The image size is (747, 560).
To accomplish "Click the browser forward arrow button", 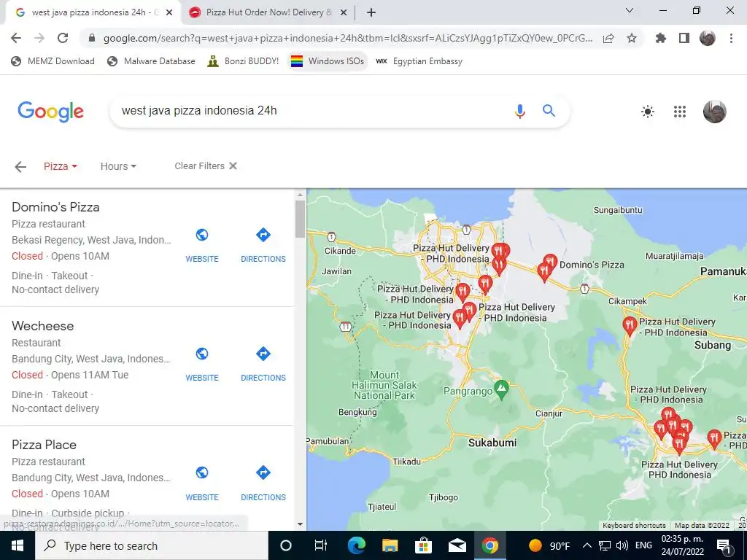I will 39,38.
